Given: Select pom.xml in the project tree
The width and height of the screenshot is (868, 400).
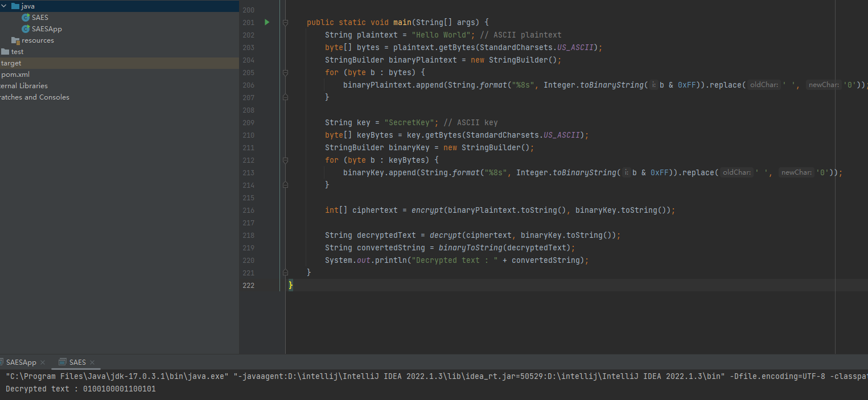Looking at the screenshot, I should 15,74.
